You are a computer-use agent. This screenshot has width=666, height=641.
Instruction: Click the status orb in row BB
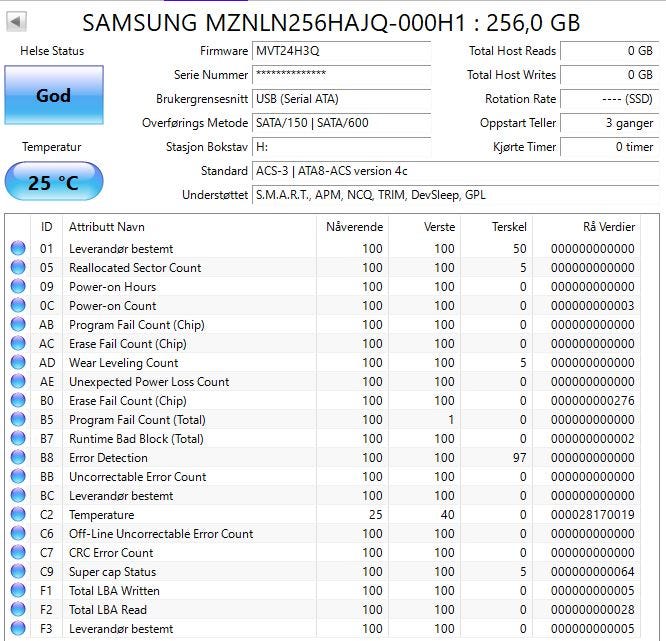click(18, 476)
